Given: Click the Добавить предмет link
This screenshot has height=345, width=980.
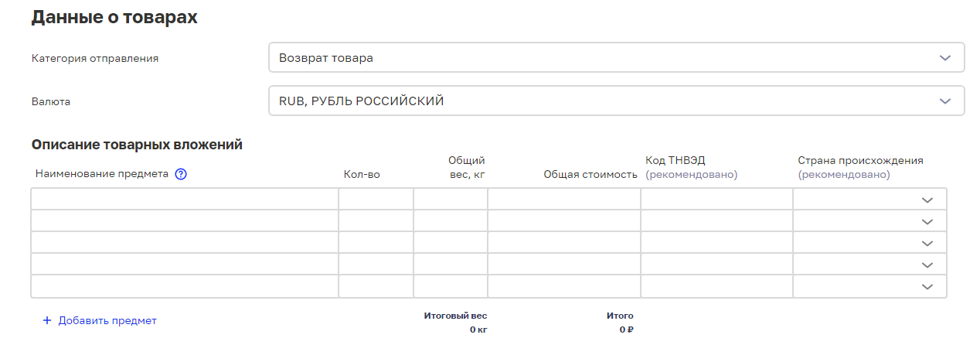Looking at the screenshot, I should click(x=107, y=320).
